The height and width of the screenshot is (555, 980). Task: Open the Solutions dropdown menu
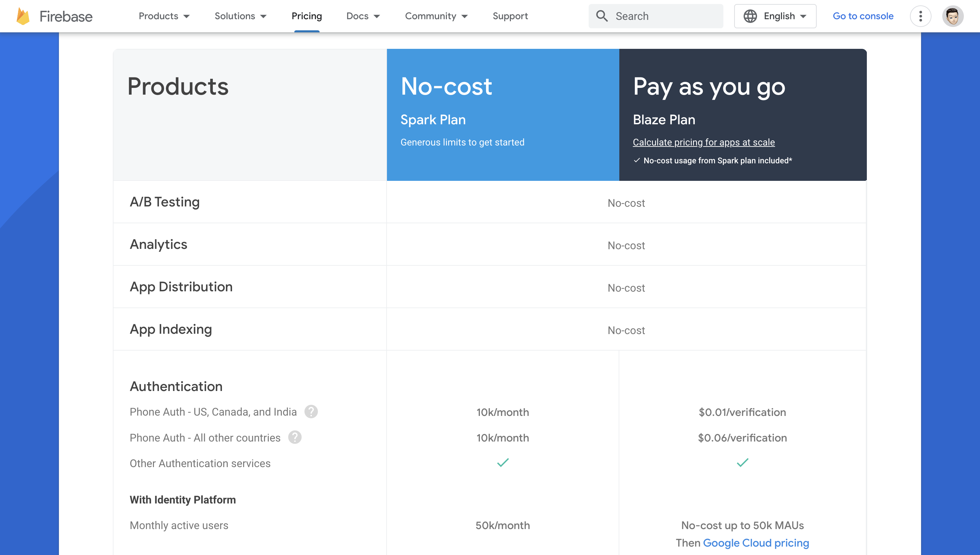239,15
